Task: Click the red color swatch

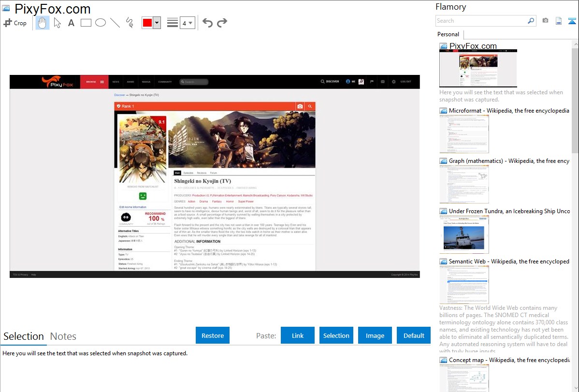Action: (x=147, y=23)
